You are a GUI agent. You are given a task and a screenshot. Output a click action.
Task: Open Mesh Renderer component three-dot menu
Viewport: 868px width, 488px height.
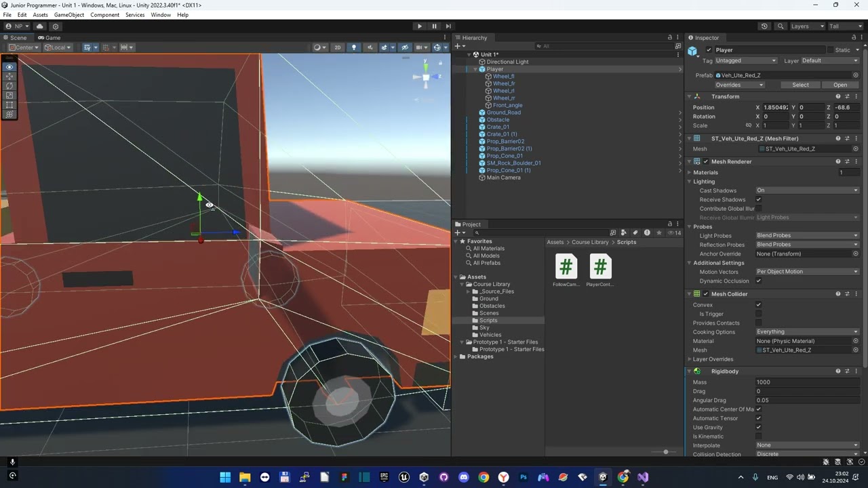(856, 161)
